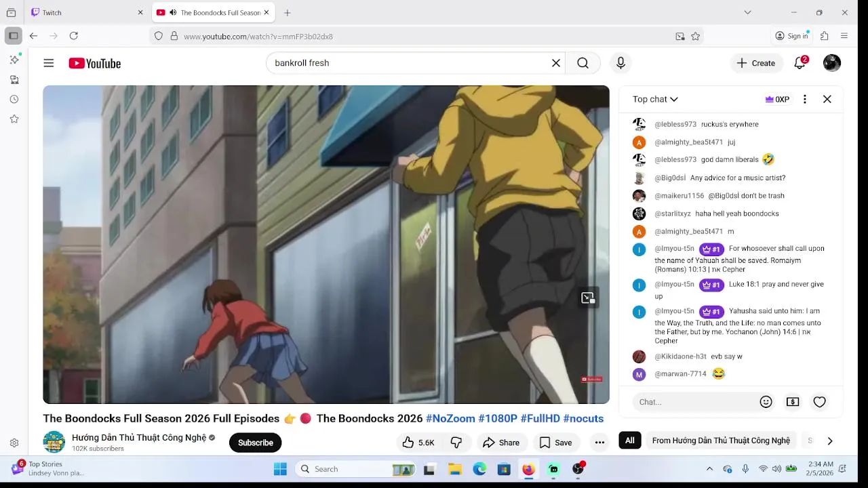Open Top chat dropdown selector
868x488 pixels.
click(x=655, y=99)
